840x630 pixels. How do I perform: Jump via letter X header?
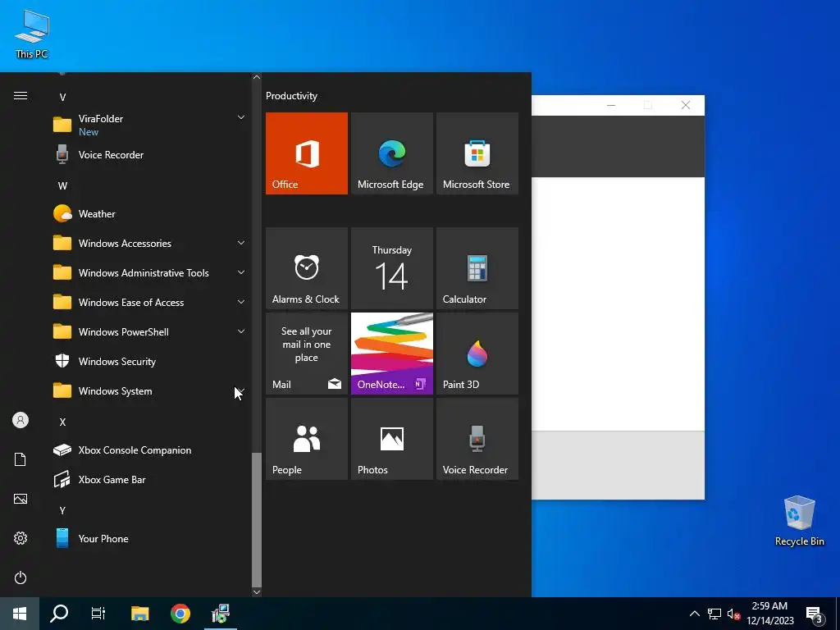point(62,422)
